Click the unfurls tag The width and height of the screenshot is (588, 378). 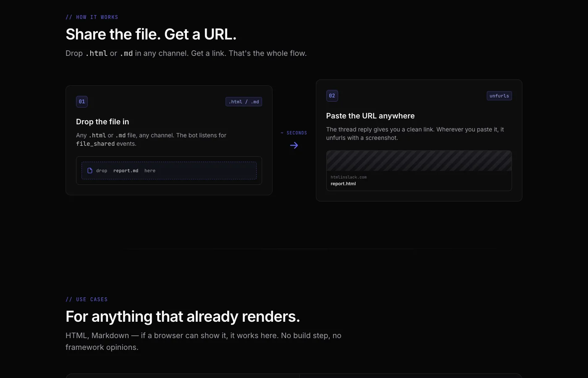click(499, 96)
